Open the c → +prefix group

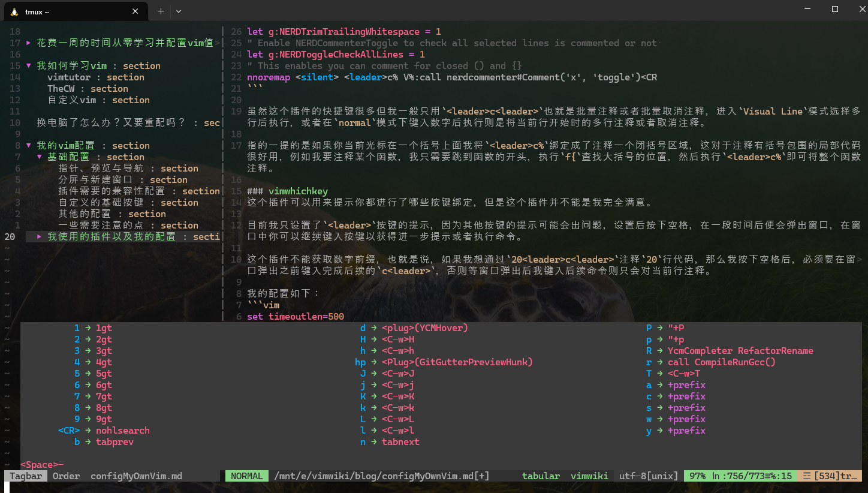(x=676, y=396)
